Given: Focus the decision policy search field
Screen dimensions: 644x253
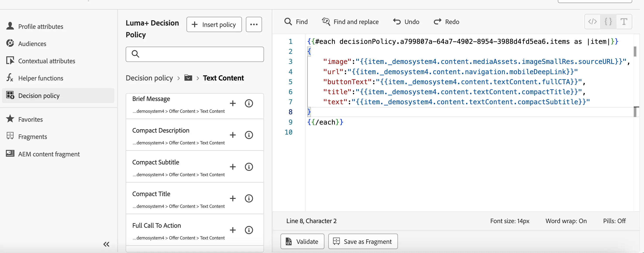Looking at the screenshot, I should 195,54.
